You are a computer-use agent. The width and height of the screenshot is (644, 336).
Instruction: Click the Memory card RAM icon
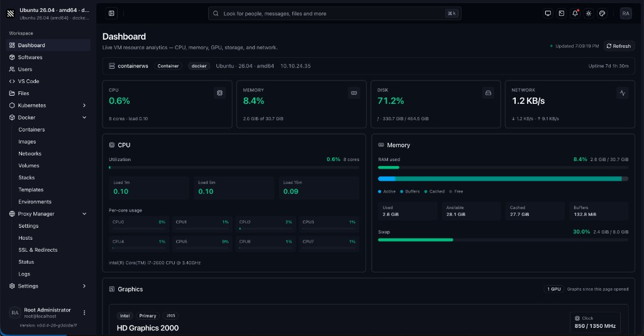pyautogui.click(x=353, y=93)
